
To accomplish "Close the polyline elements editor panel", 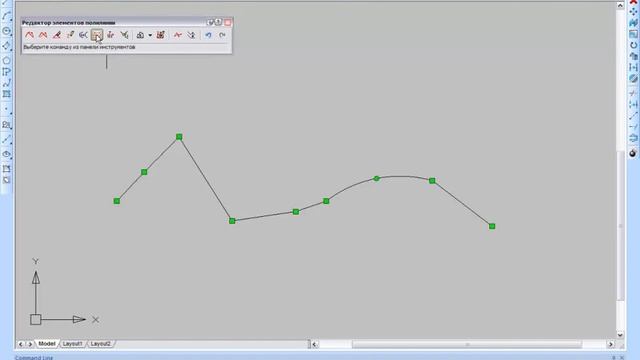I will click(x=228, y=22).
